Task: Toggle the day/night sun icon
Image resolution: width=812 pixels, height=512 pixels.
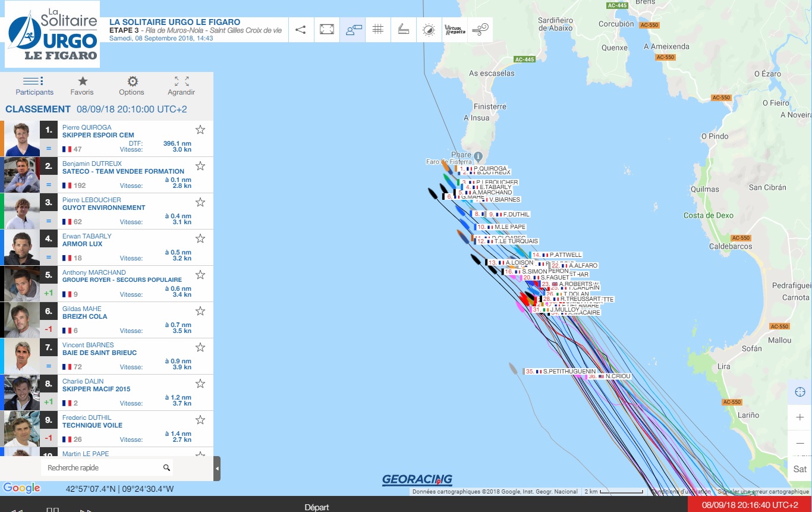Action: point(429,30)
